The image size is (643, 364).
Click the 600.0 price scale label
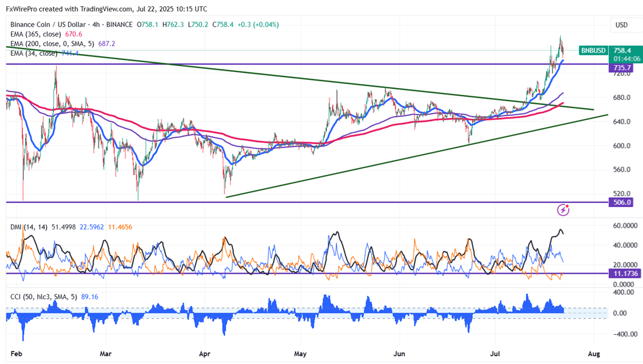[x=622, y=145]
